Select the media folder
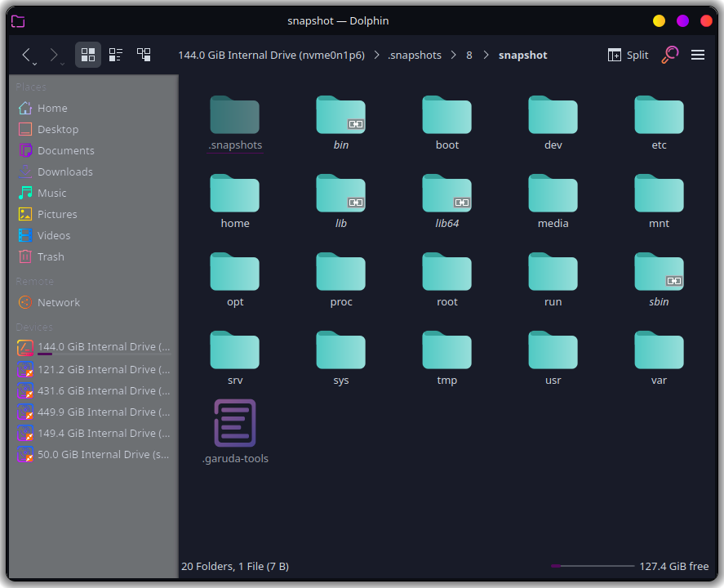 [553, 193]
